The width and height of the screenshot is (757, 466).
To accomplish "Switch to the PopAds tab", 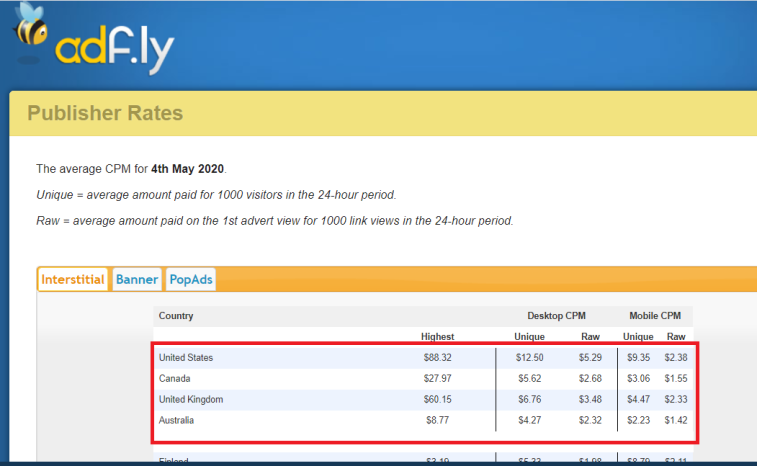I will click(x=191, y=280).
